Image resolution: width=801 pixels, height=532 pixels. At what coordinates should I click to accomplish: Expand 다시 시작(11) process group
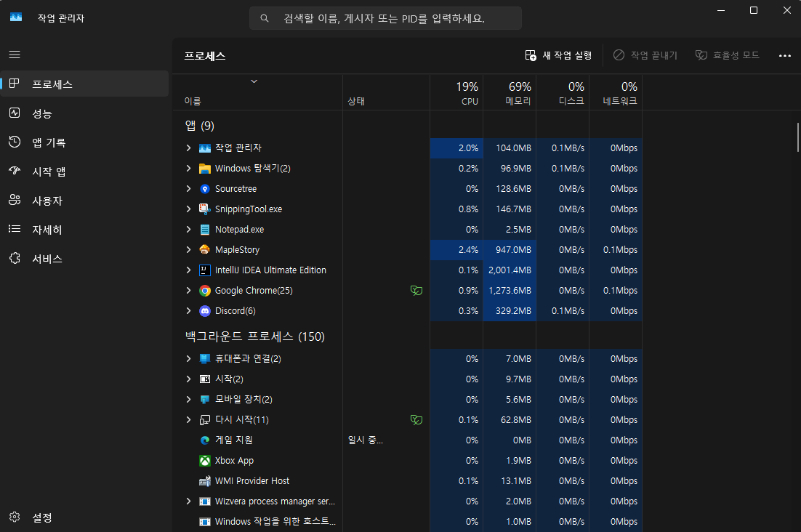188,419
